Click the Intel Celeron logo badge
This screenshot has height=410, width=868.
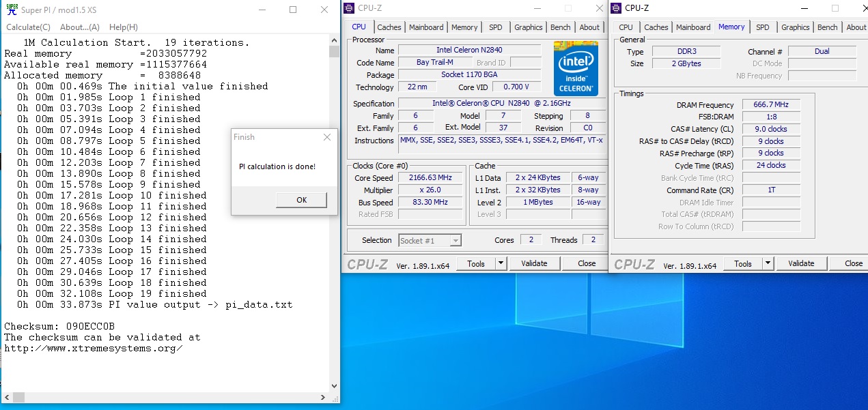click(575, 69)
